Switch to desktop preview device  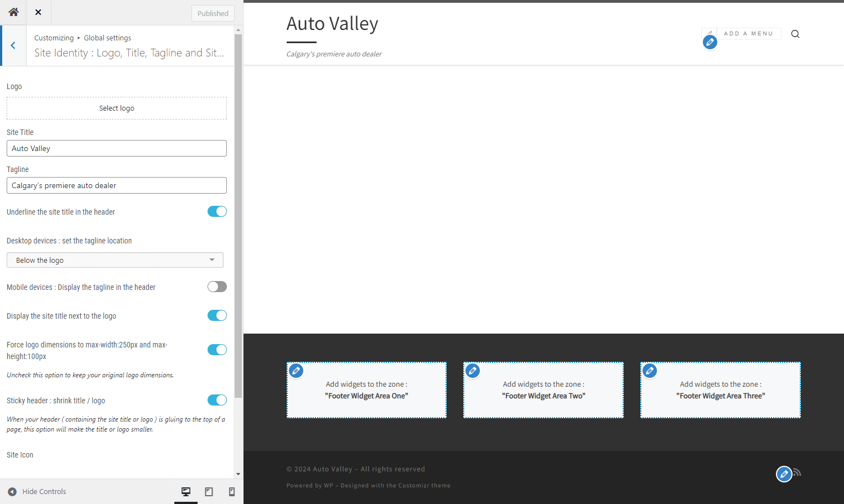[186, 491]
